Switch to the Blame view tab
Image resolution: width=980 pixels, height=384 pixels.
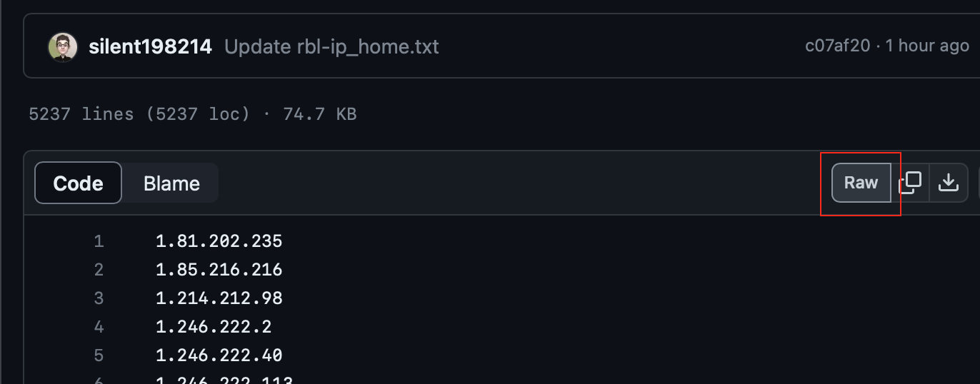click(x=171, y=183)
